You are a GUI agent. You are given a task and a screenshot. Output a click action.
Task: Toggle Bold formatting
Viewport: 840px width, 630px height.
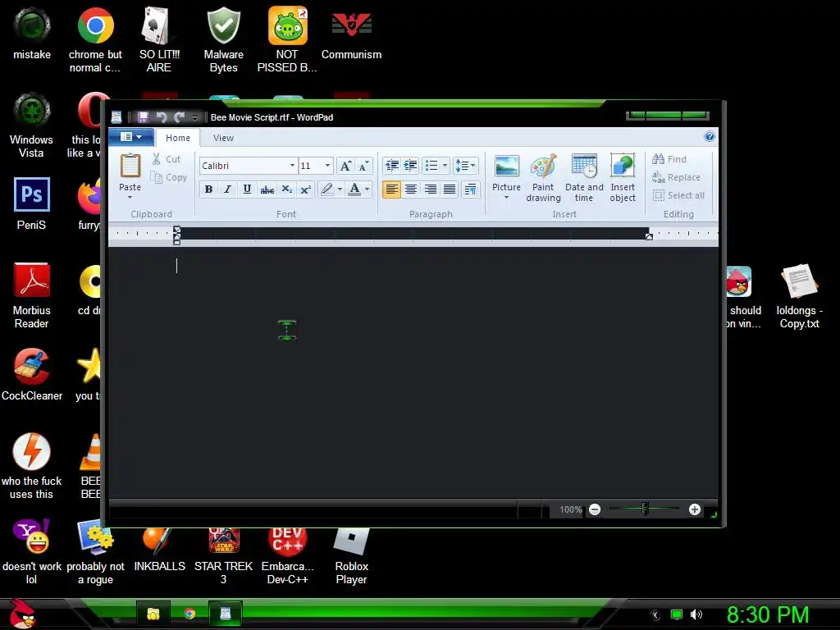point(208,189)
